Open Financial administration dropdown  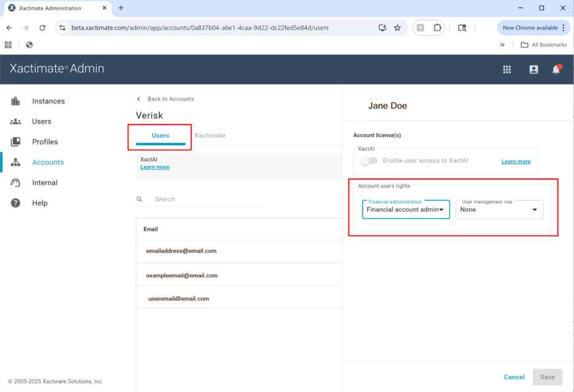406,210
